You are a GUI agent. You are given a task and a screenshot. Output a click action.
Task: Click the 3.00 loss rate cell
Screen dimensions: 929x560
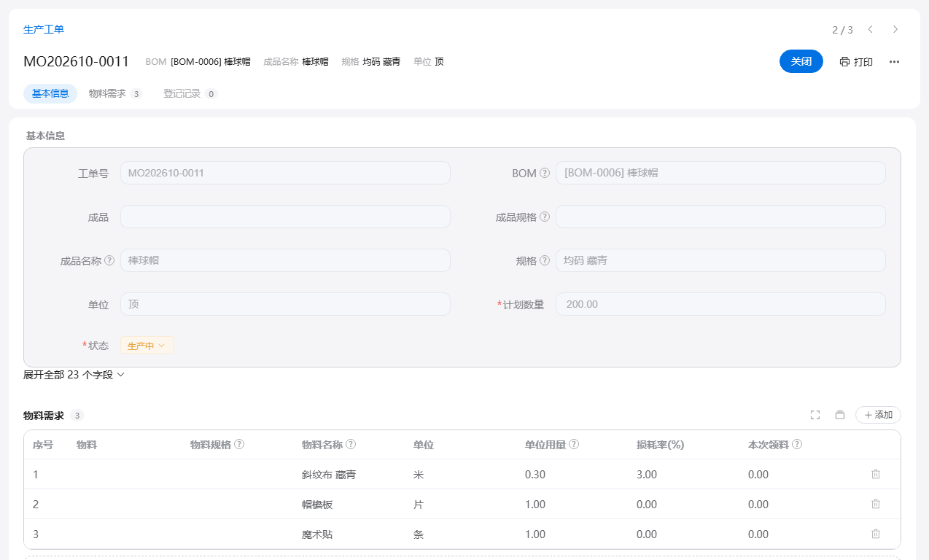(647, 475)
